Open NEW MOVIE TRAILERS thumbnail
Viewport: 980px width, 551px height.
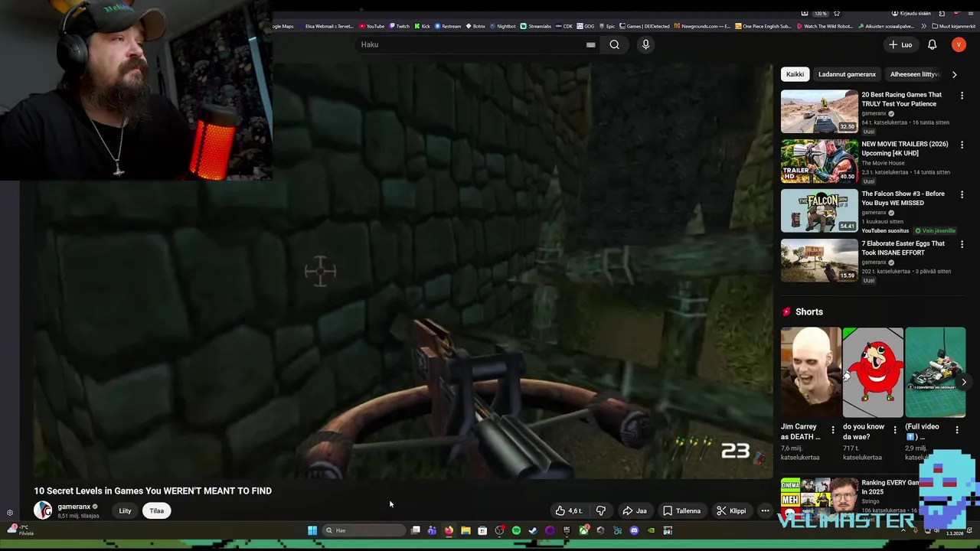819,161
